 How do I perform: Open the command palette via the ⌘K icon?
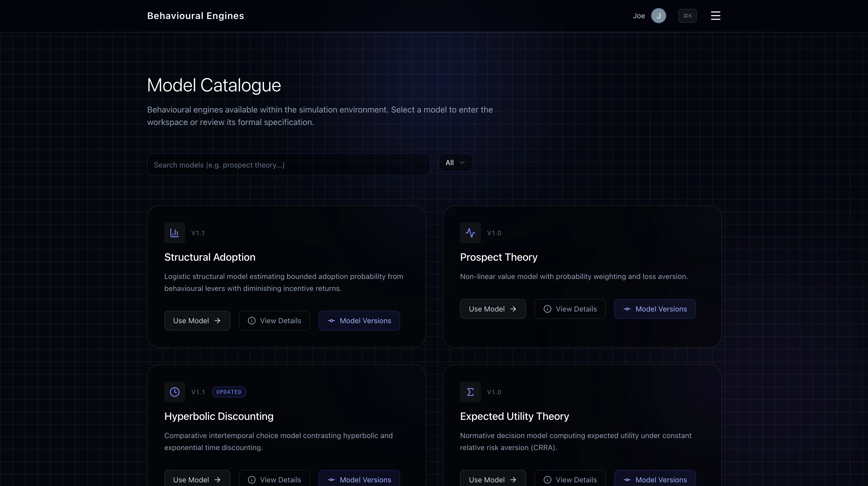coord(687,16)
